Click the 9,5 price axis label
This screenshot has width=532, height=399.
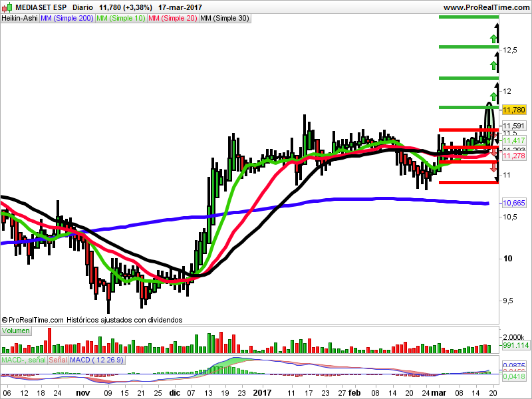pyautogui.click(x=507, y=301)
